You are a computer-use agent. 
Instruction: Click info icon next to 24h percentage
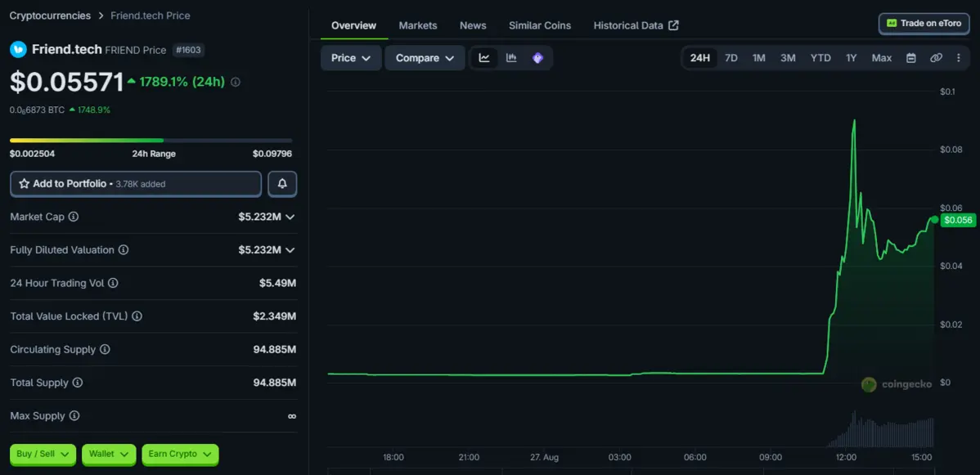coord(235,82)
